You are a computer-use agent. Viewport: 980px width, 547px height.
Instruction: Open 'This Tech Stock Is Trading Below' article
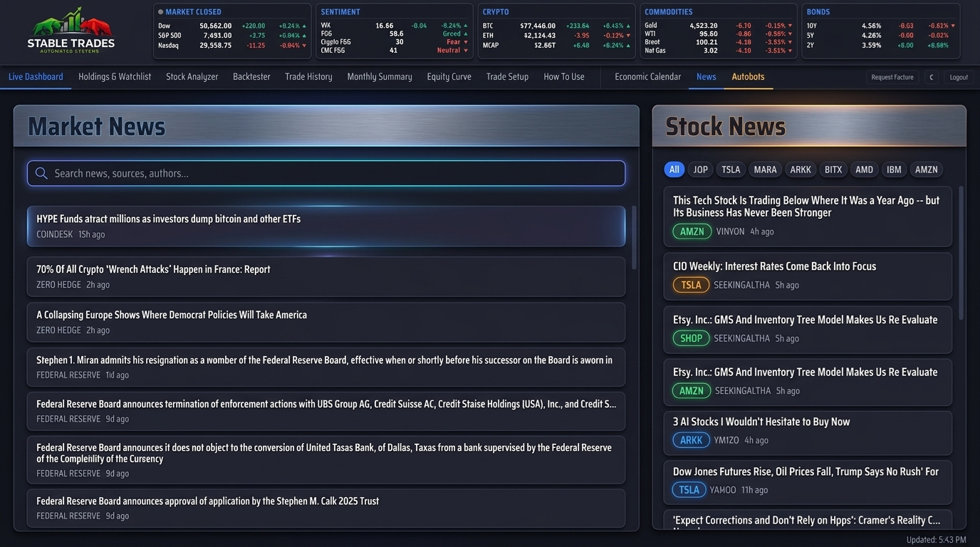tap(808, 217)
